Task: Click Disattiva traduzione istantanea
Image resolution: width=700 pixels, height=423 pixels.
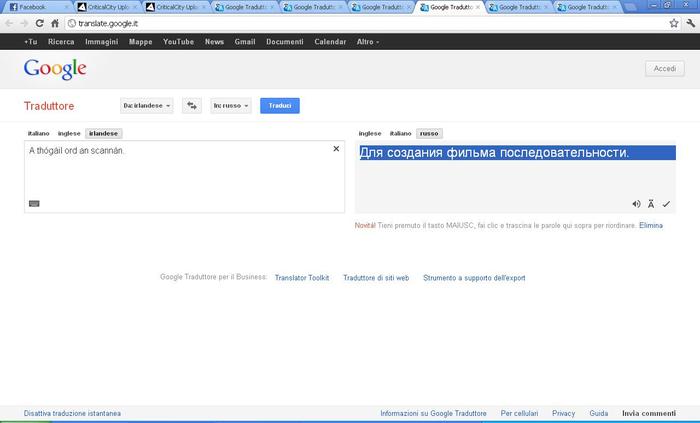Action: pyautogui.click(x=72, y=413)
